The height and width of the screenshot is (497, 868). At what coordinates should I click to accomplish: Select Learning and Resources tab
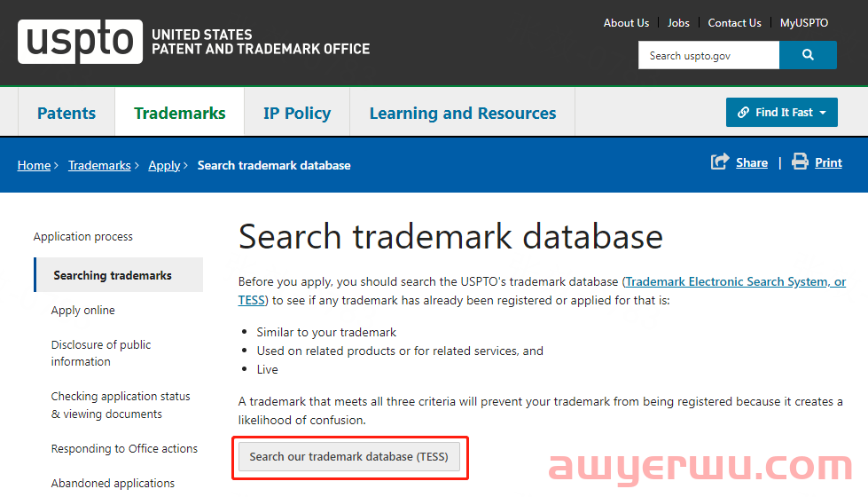pos(463,113)
